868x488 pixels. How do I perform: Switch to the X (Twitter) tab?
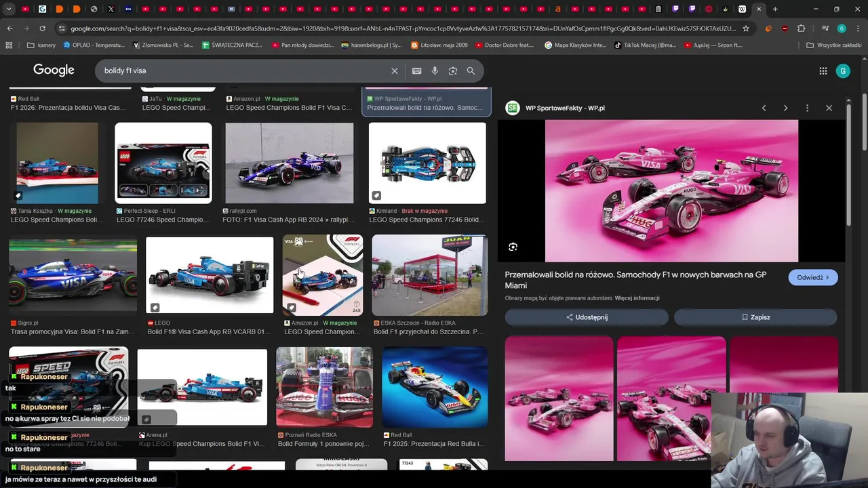(x=111, y=9)
